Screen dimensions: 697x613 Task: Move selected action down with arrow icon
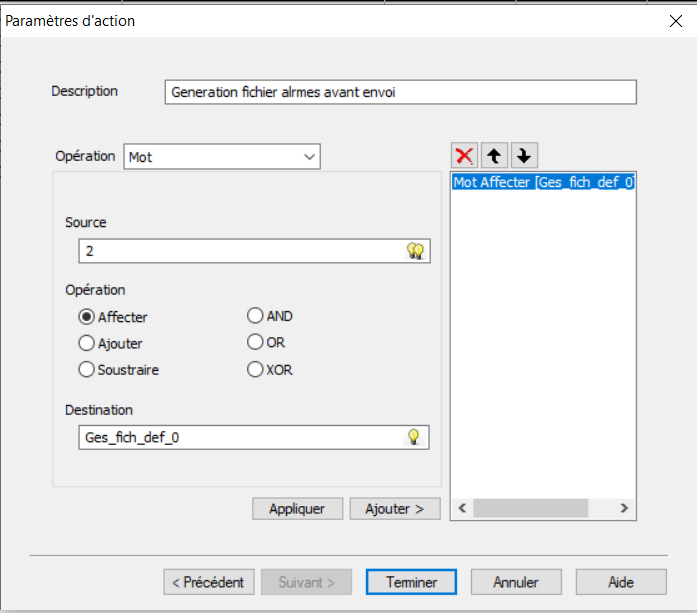pos(524,155)
